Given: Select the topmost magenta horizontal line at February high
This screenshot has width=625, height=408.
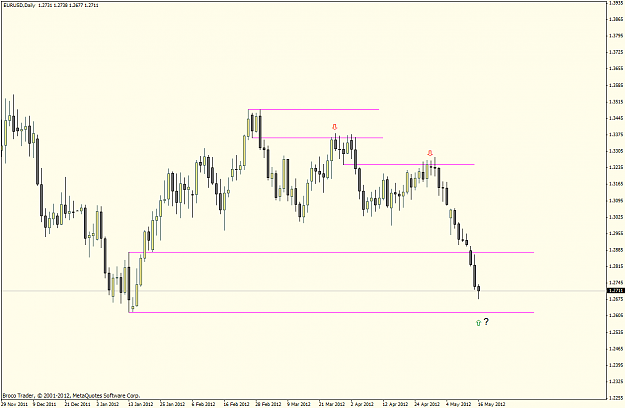Looking at the screenshot, I should [x=313, y=109].
